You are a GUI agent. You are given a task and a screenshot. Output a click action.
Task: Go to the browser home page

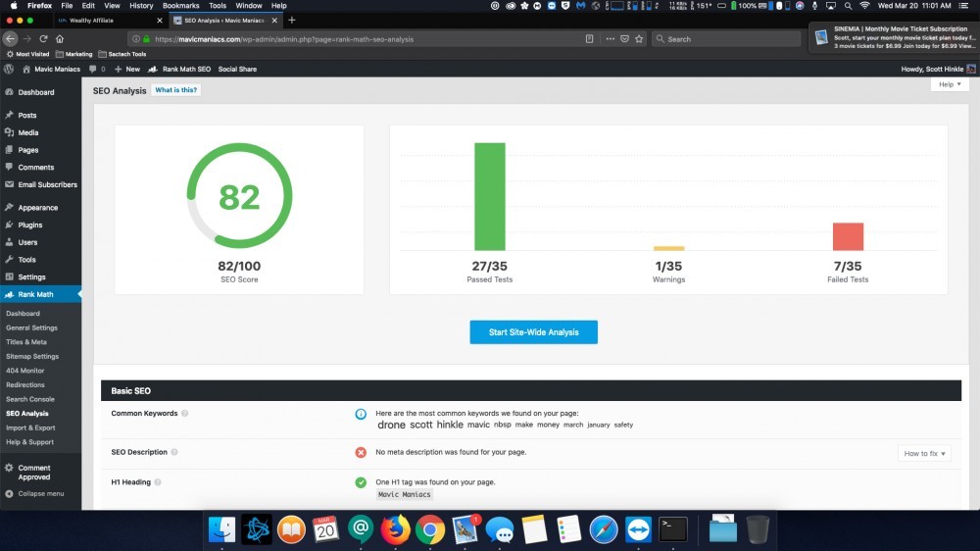[60, 39]
